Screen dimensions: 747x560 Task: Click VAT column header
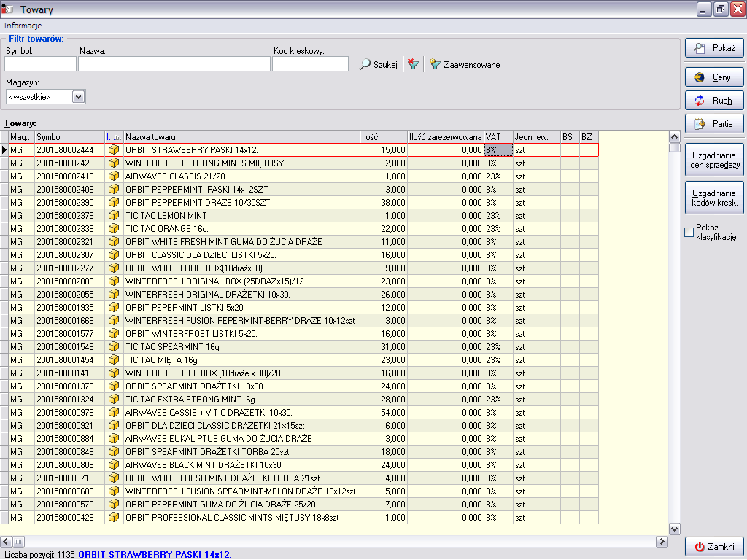point(499,137)
